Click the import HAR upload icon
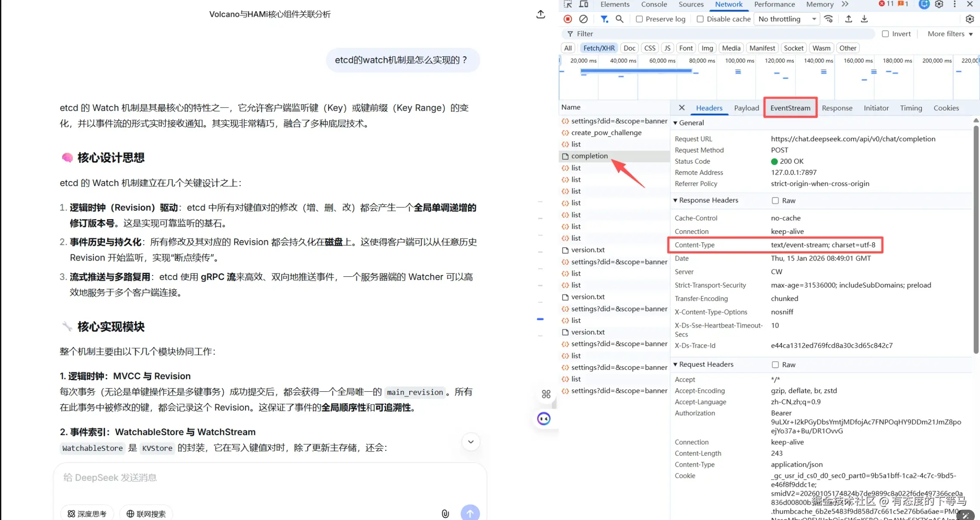The width and height of the screenshot is (980, 520). [x=848, y=19]
